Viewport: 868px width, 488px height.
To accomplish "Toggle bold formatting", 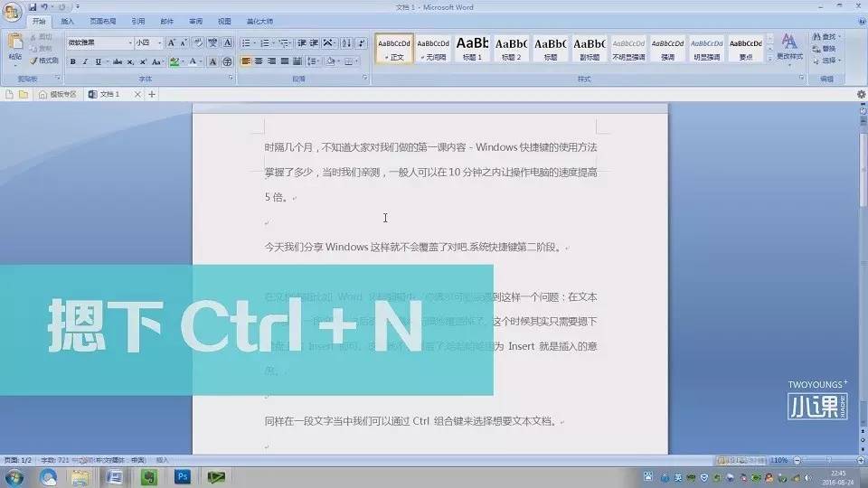I will coord(72,62).
